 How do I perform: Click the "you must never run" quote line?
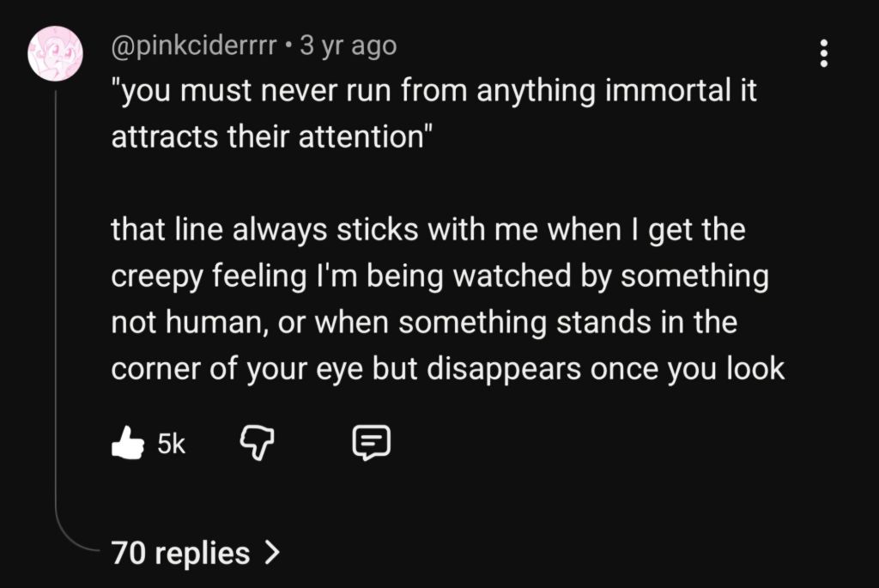click(x=433, y=91)
